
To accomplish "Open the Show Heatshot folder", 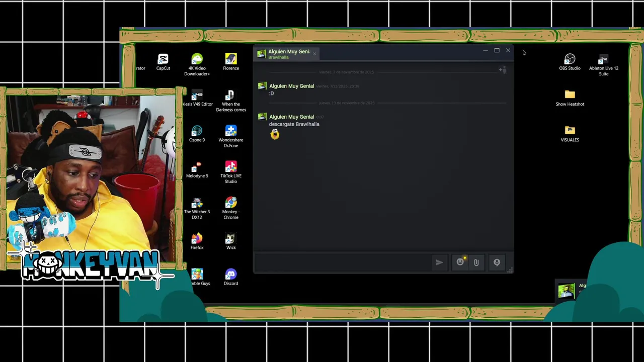I will click(570, 98).
